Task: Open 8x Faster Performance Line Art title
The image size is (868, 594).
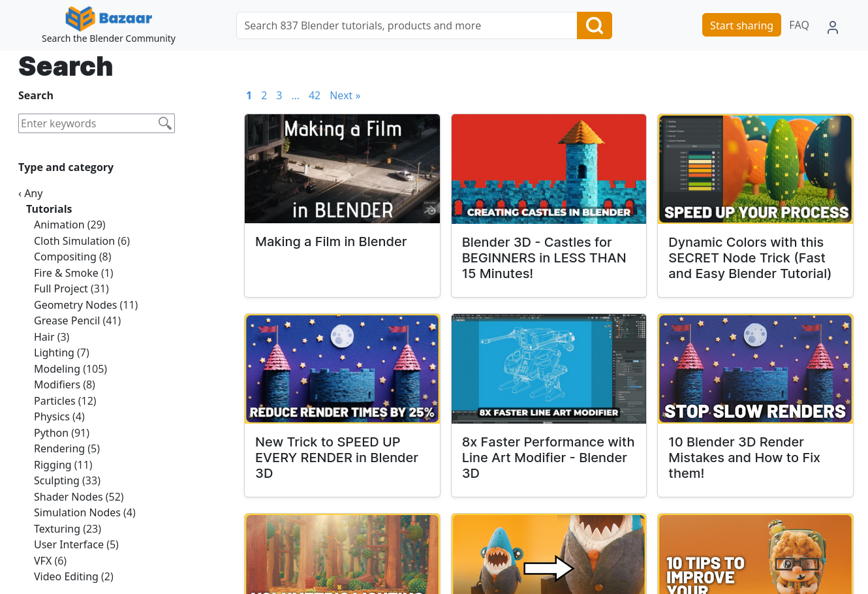Action: click(x=548, y=458)
